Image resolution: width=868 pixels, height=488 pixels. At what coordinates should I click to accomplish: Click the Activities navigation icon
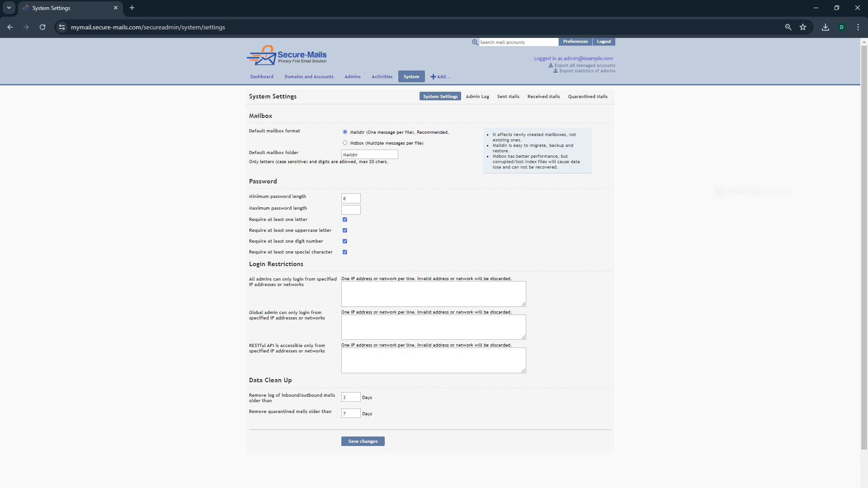pyautogui.click(x=382, y=76)
